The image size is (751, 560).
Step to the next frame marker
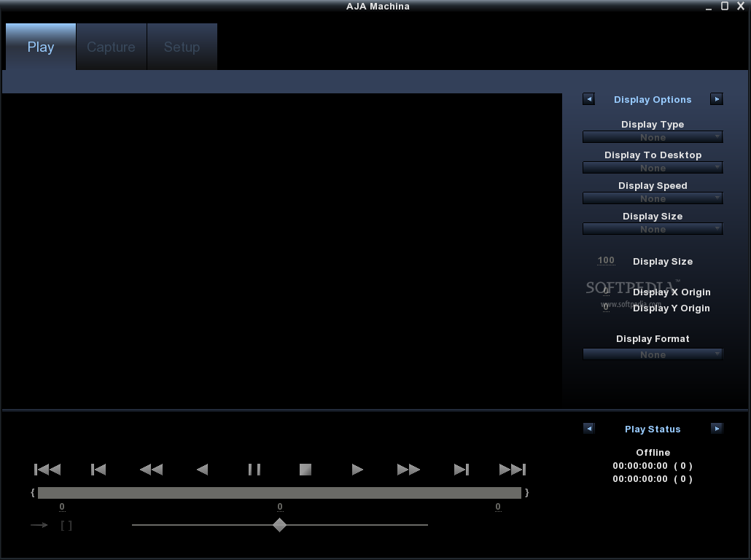pyautogui.click(x=462, y=470)
